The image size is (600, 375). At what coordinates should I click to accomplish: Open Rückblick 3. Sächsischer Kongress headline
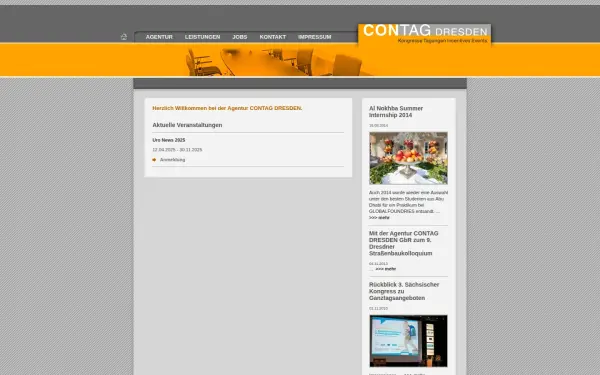[x=404, y=291]
